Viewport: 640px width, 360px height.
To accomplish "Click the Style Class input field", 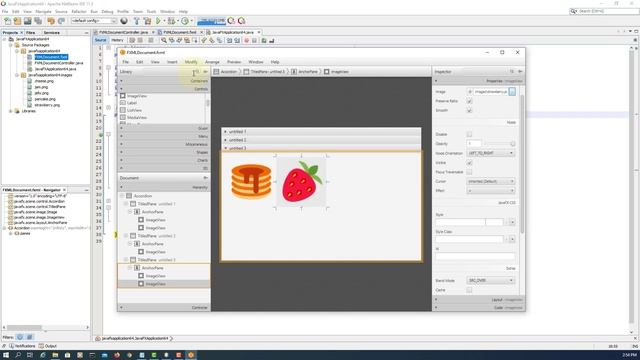I will pos(469,239).
